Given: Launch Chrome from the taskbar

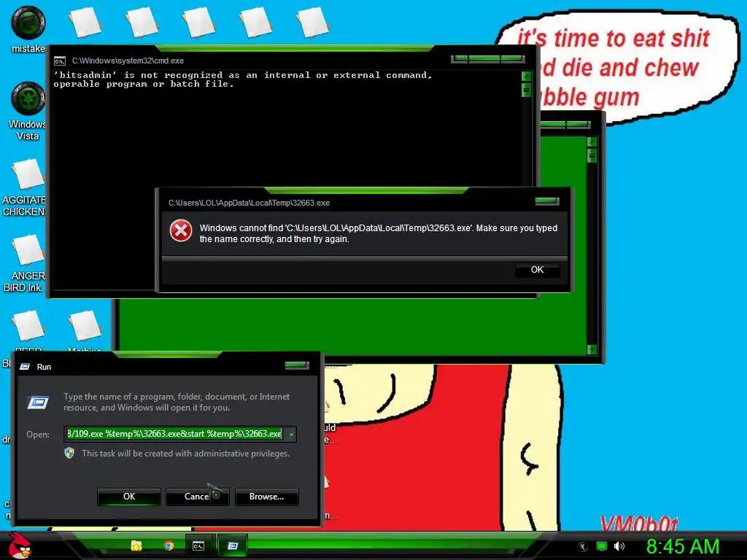Looking at the screenshot, I should [x=169, y=545].
